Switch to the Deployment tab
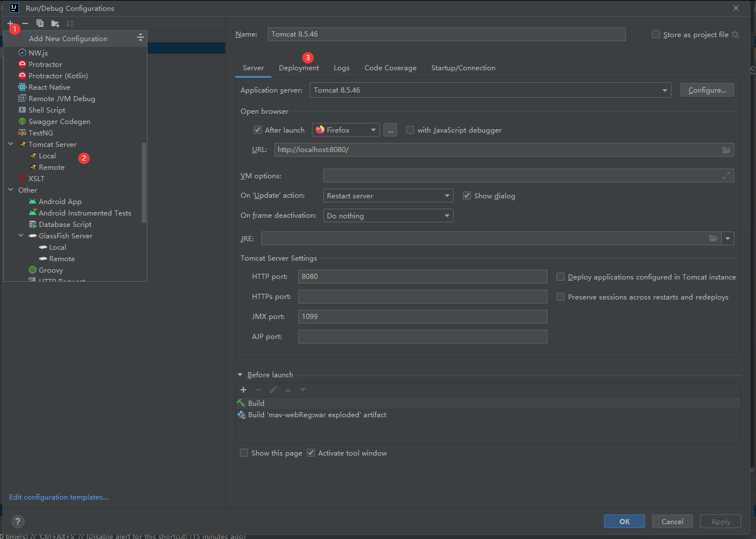Screen dimensions: 756x539 (x=299, y=68)
